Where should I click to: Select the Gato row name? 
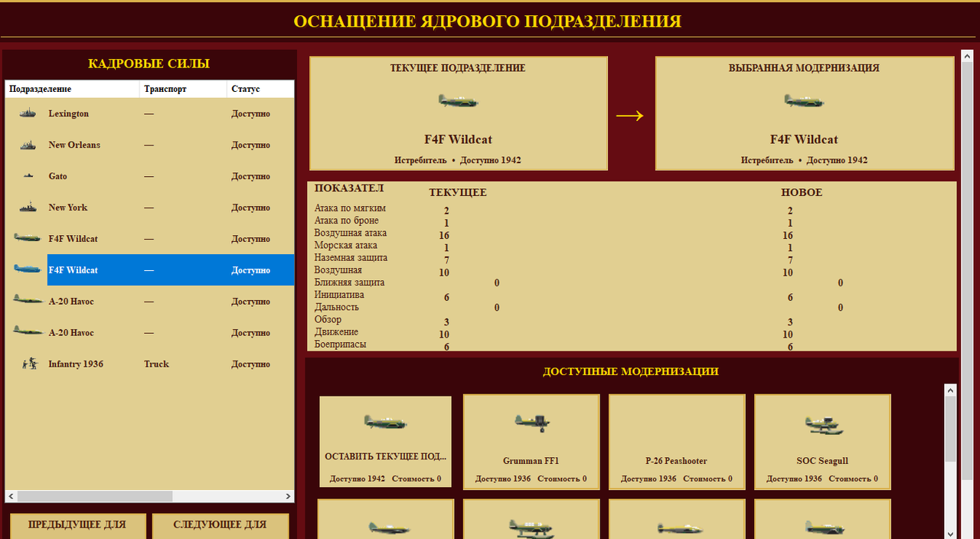(57, 176)
